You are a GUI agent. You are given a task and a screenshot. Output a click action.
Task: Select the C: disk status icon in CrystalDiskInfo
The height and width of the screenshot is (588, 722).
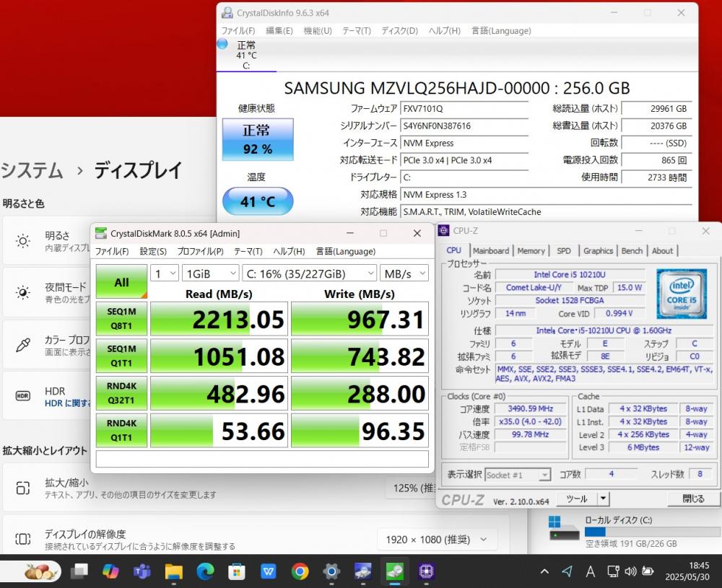[x=222, y=44]
